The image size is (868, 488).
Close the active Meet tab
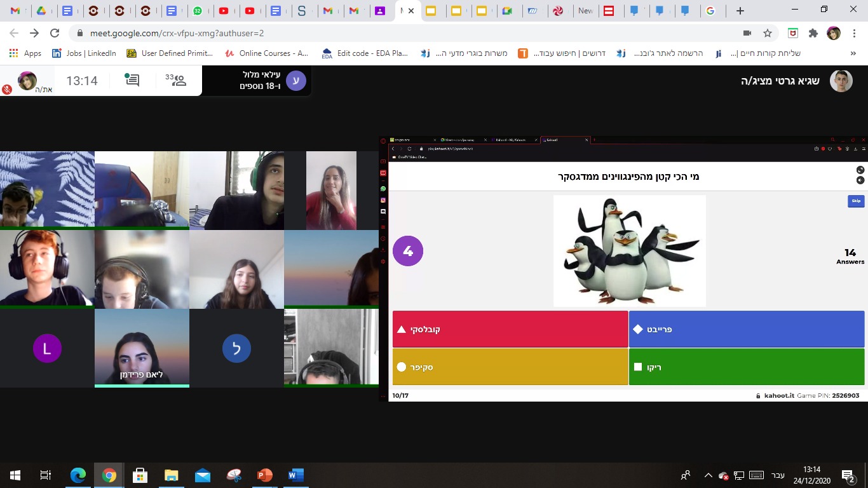(411, 11)
